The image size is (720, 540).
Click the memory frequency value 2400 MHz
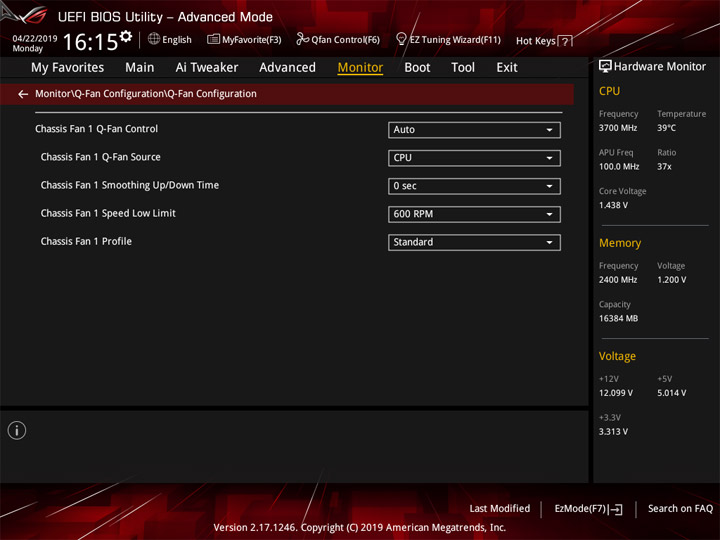[618, 280]
